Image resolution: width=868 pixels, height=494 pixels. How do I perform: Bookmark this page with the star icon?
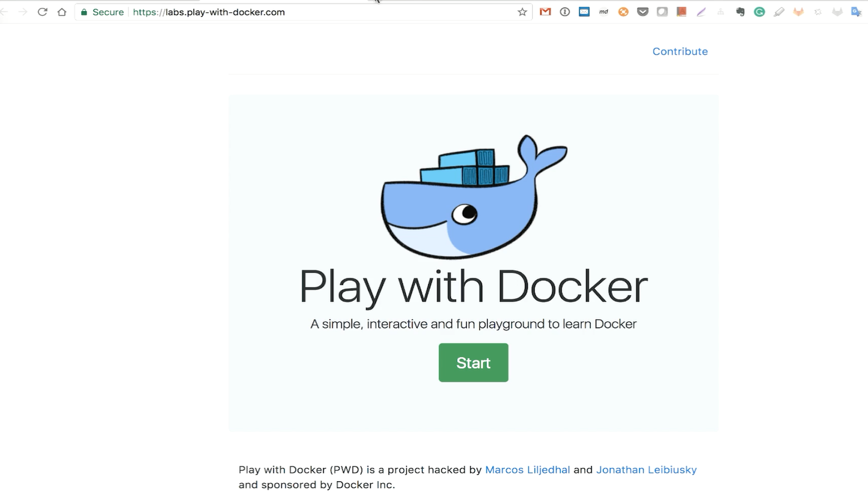coord(522,12)
